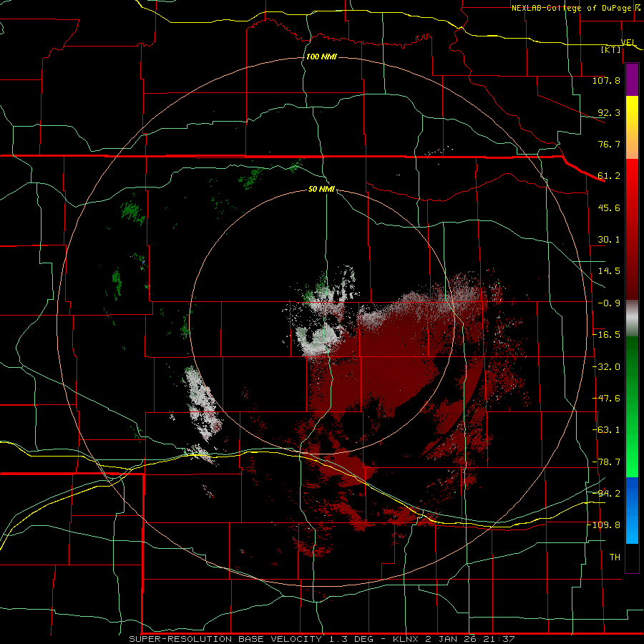644x644 pixels.
Task: Select the -32.0 value on velocity scale
Action: [607, 367]
